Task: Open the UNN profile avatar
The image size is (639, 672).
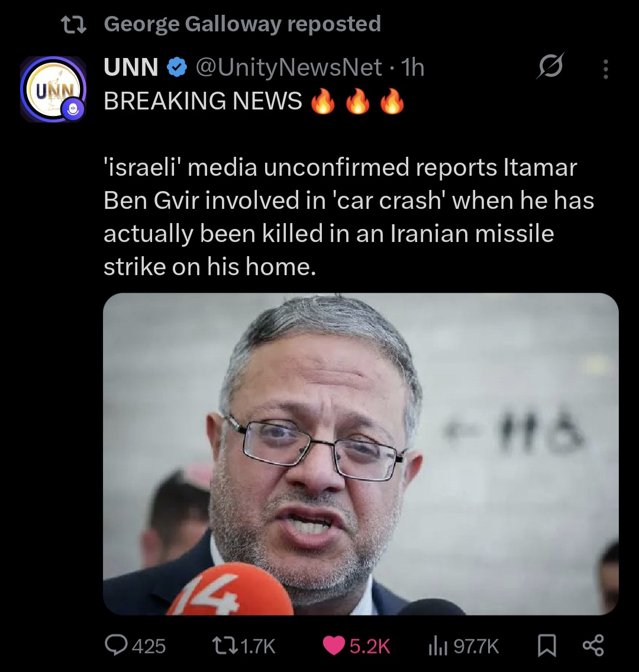Action: click(53, 89)
